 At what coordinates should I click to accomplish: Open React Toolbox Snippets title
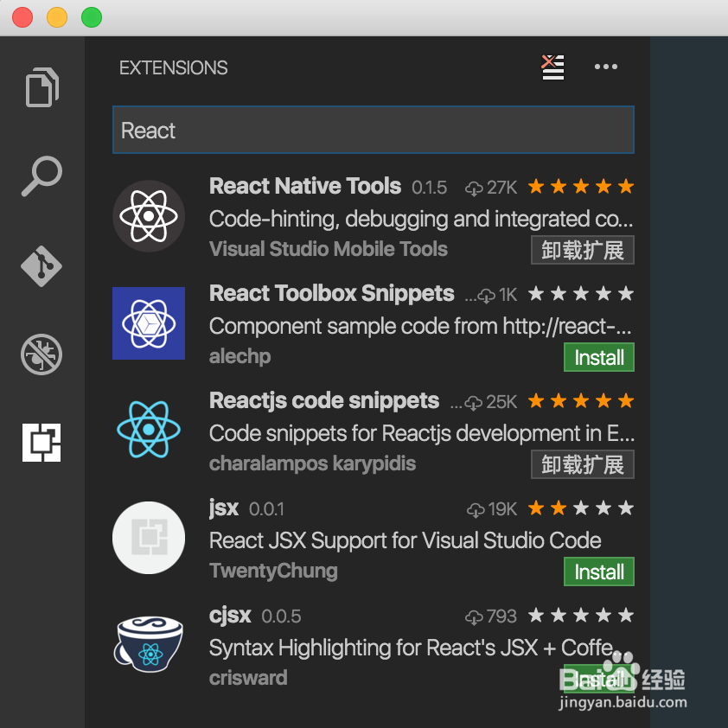pos(331,293)
